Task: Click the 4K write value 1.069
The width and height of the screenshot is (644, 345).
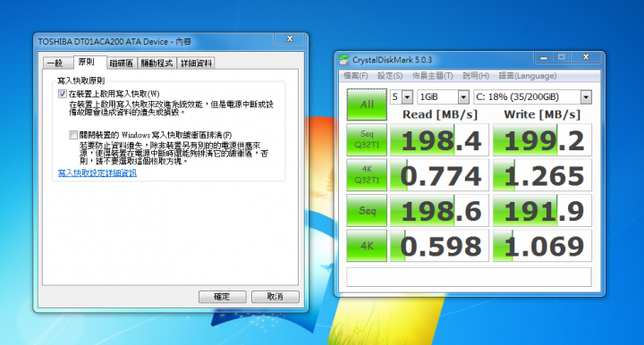Action: point(542,246)
